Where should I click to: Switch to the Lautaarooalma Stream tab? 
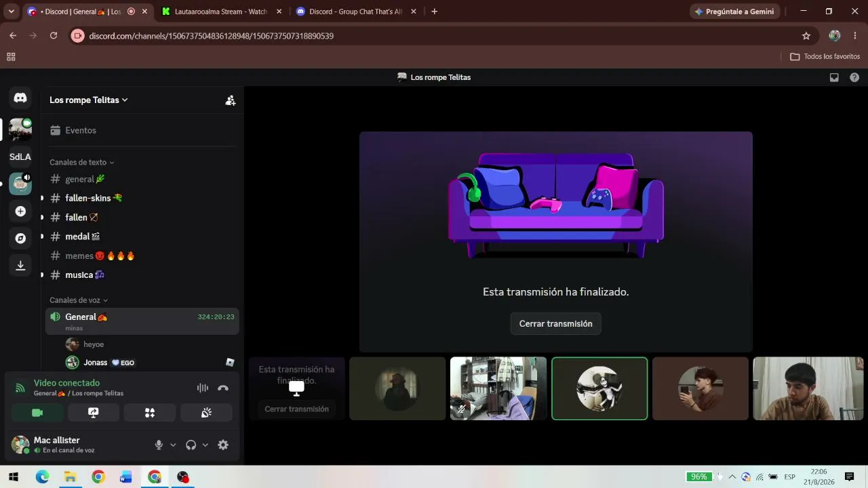[x=222, y=12]
